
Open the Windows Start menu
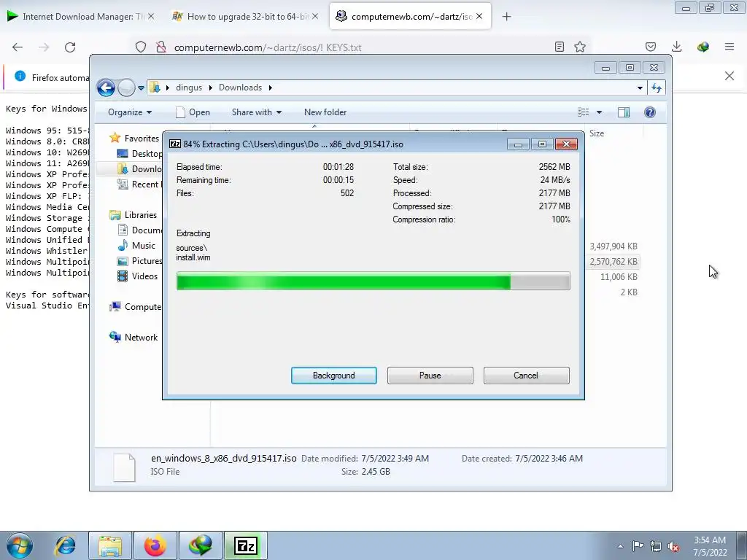click(x=20, y=545)
